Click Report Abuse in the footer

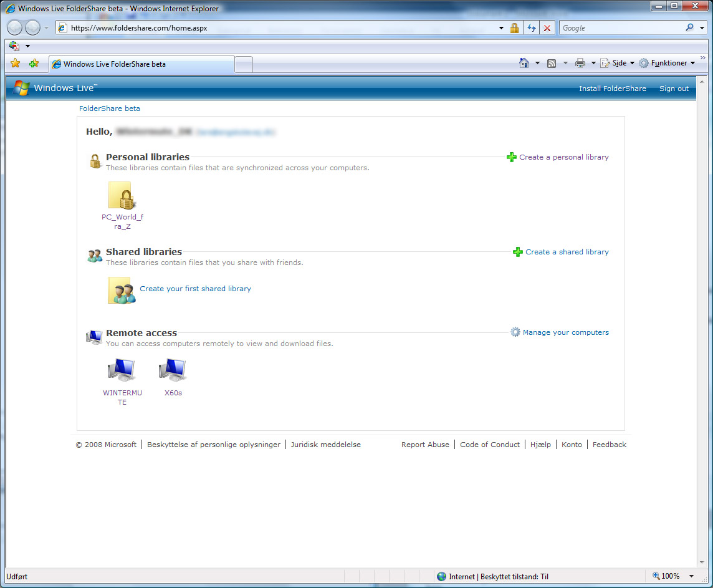425,445
